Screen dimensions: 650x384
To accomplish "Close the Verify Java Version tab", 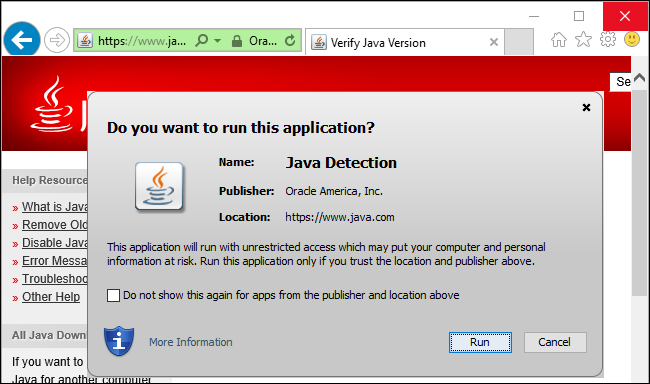I will tap(494, 42).
